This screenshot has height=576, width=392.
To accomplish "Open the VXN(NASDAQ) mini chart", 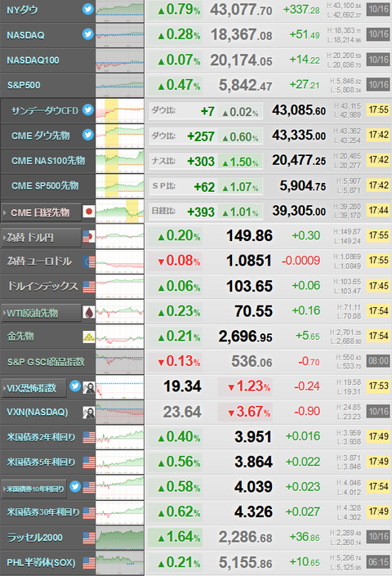I will [x=120, y=412].
